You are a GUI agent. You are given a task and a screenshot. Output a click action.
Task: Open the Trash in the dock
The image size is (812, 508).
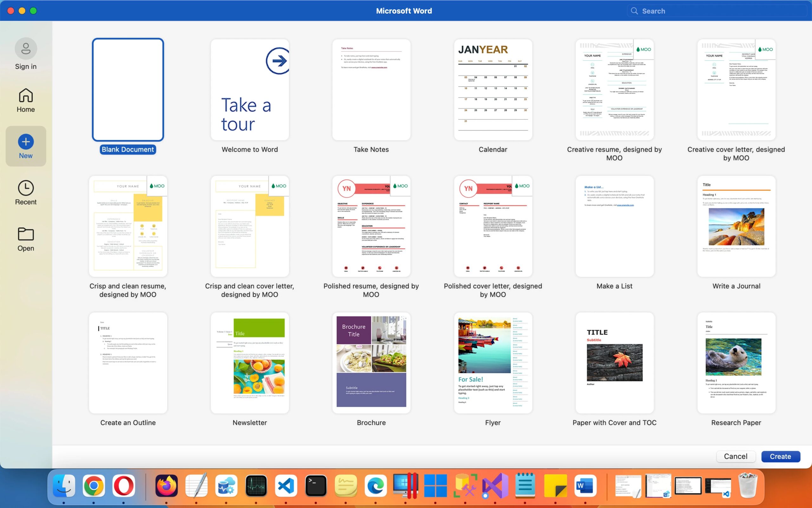tap(748, 486)
